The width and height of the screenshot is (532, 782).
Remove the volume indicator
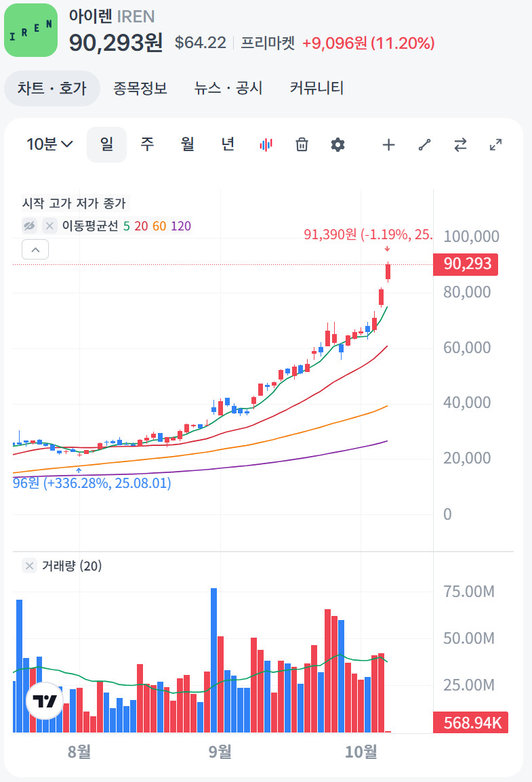click(29, 566)
